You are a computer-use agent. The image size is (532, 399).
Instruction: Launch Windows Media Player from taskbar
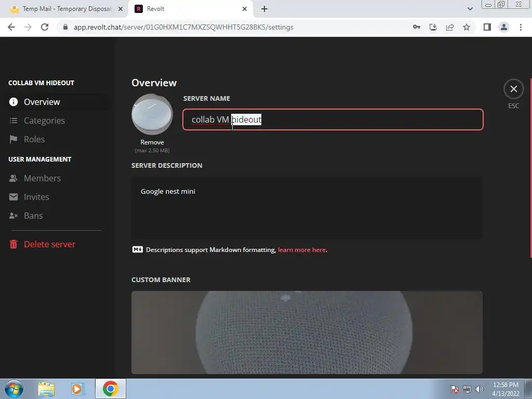point(78,389)
